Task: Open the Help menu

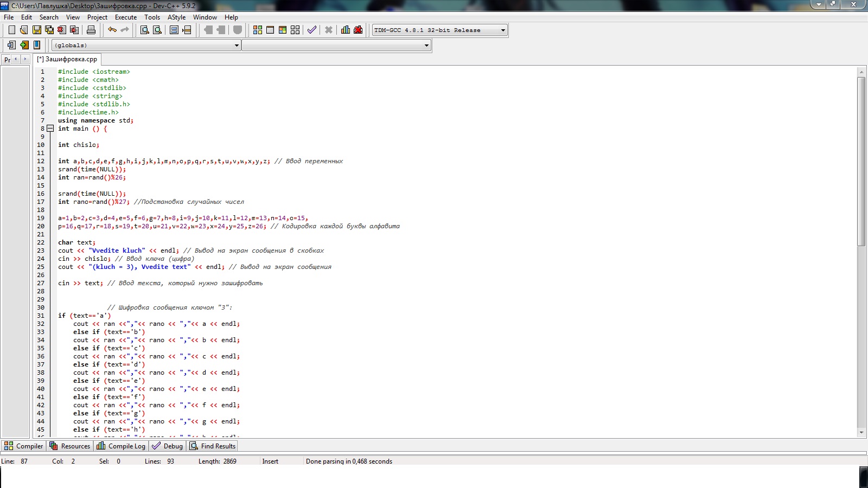Action: (231, 17)
